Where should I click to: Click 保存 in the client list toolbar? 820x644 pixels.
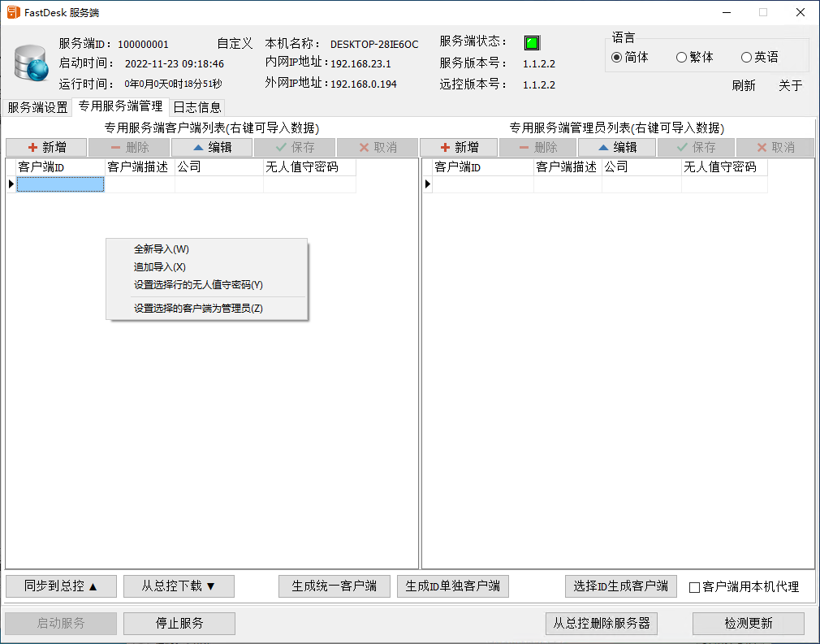[295, 148]
